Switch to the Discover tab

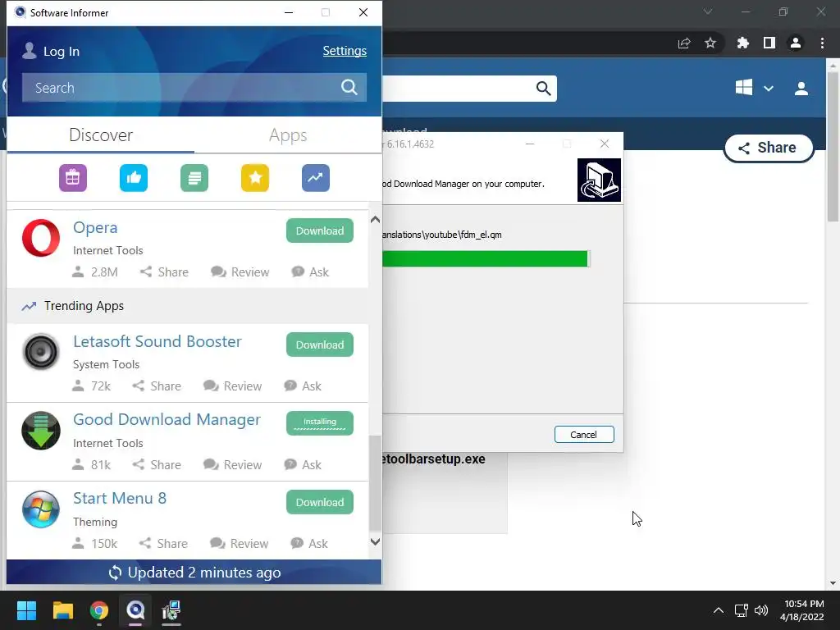point(101,135)
